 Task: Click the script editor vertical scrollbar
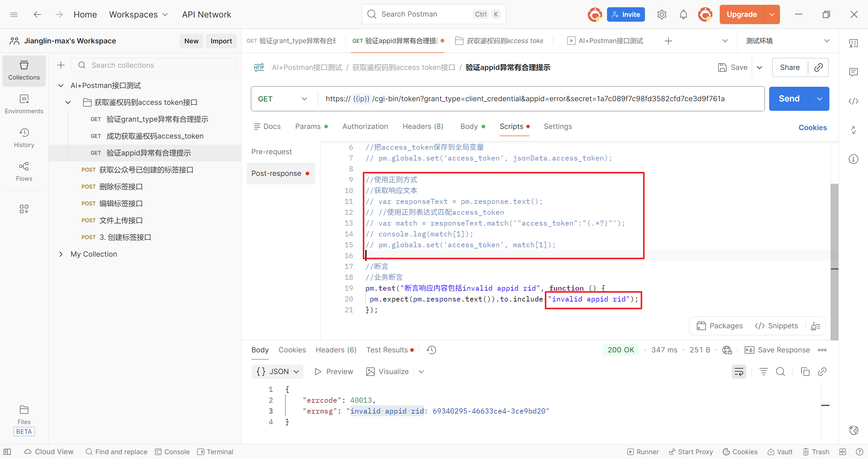click(x=834, y=261)
